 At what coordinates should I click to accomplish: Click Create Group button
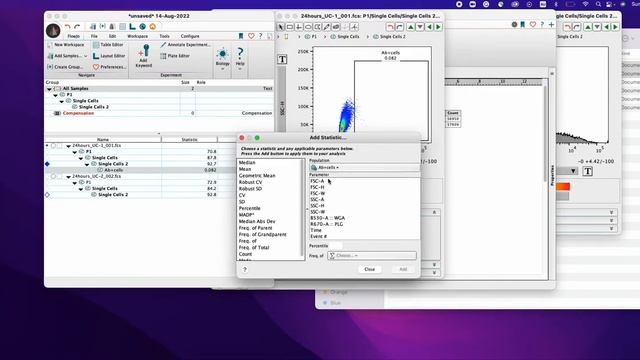pos(65,67)
